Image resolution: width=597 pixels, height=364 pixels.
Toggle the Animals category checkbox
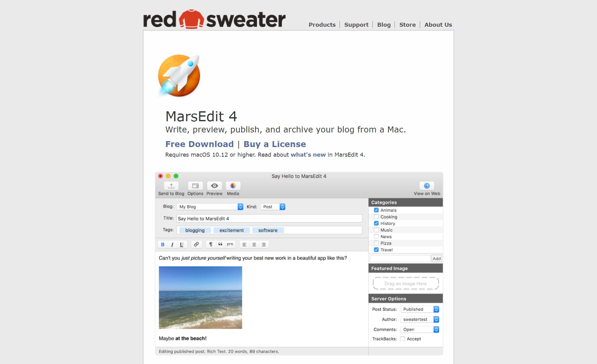tap(377, 210)
